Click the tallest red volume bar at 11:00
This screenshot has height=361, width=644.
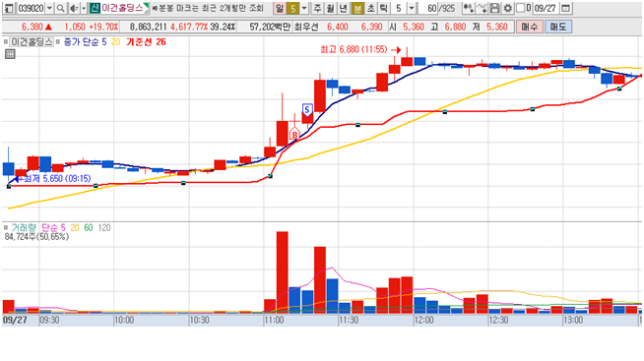tap(283, 272)
